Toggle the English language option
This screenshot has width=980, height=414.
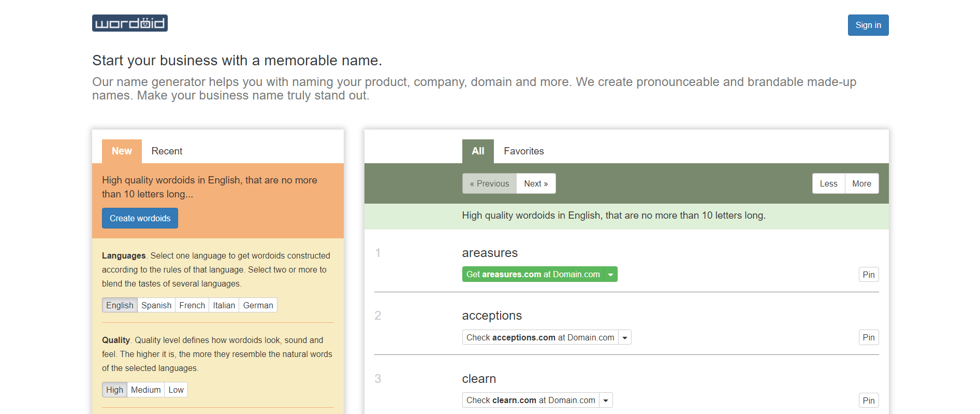coord(120,305)
